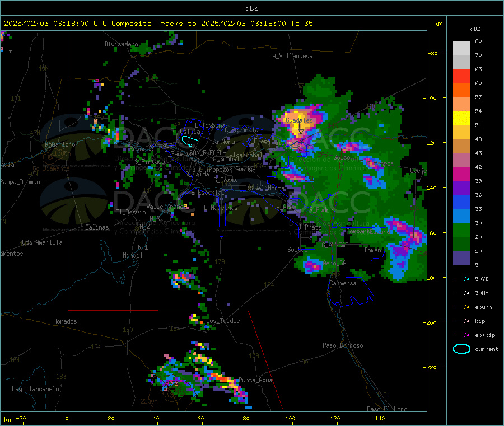Image resolution: width=504 pixels, height=426 pixels.
Task: Click the 'Guadales' map label
Action: tap(299, 120)
